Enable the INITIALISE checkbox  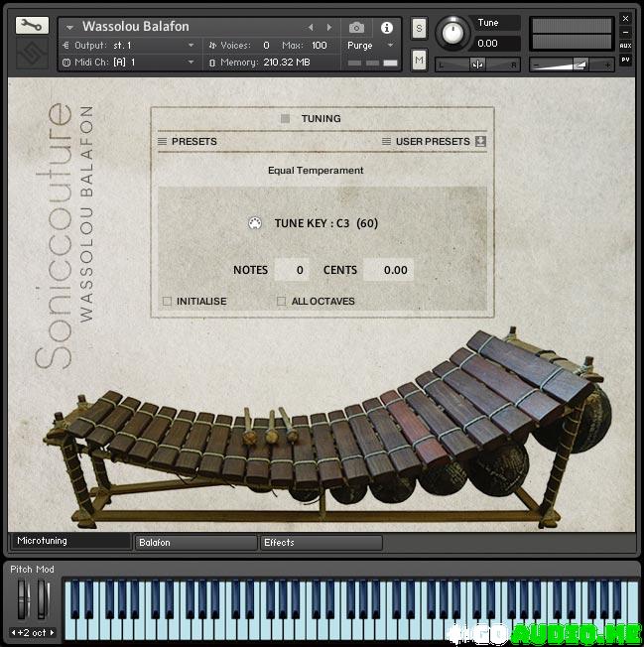167,302
